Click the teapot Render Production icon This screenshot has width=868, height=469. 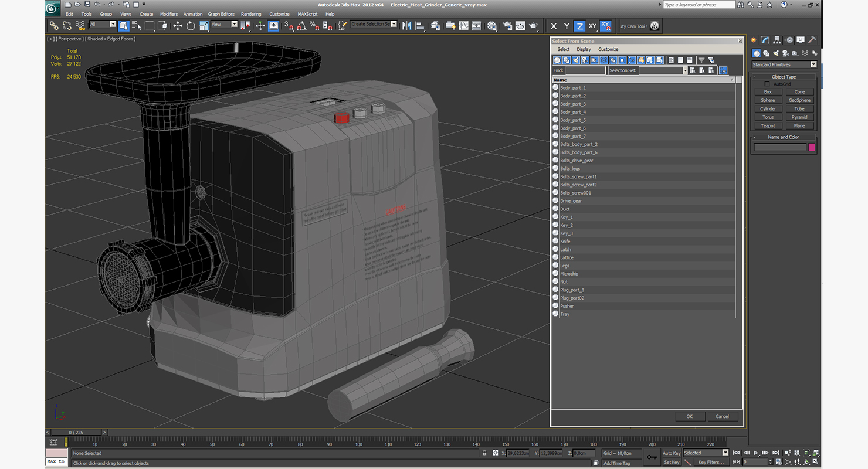point(534,25)
